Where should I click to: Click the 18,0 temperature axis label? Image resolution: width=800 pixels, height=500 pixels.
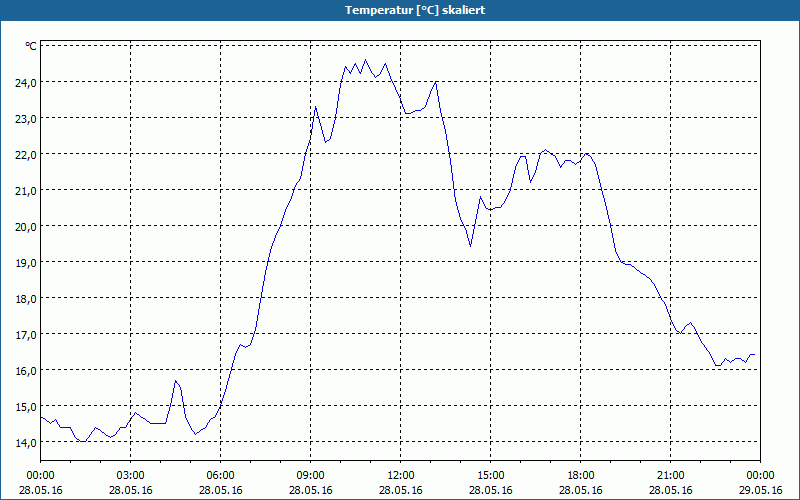26,298
